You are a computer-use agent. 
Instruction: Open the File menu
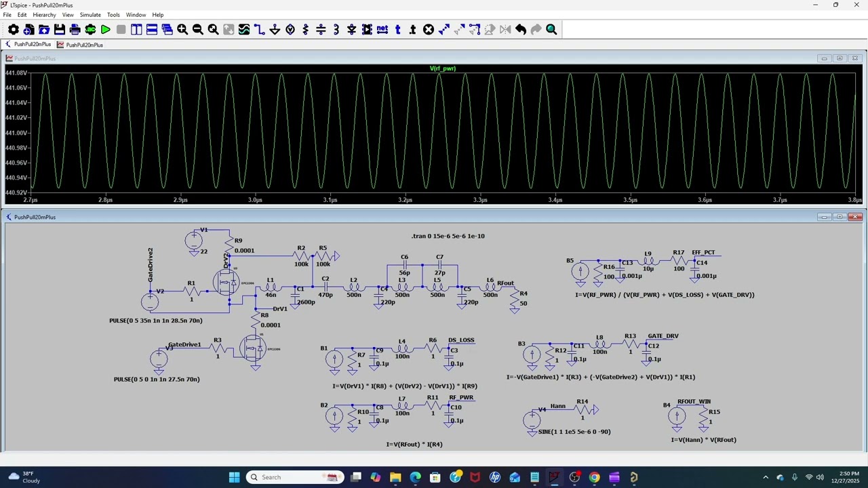7,14
